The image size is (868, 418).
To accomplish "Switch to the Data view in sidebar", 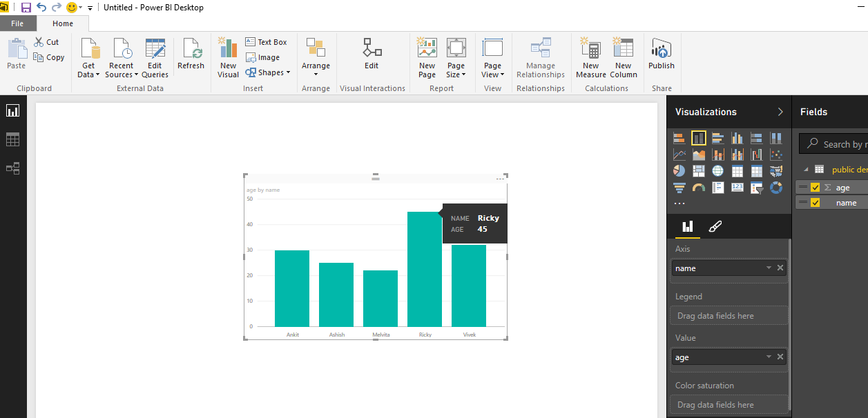I will pos(12,140).
